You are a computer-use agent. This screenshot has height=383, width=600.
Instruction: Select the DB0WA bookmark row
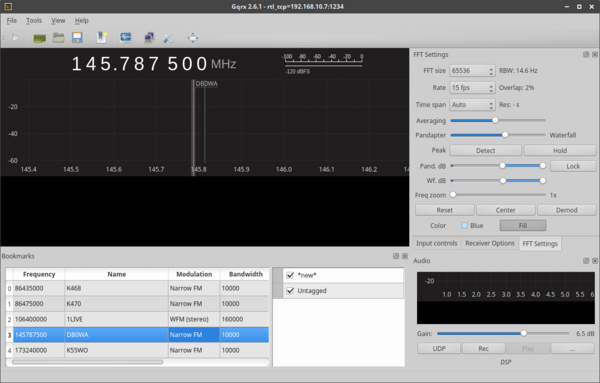(141, 335)
